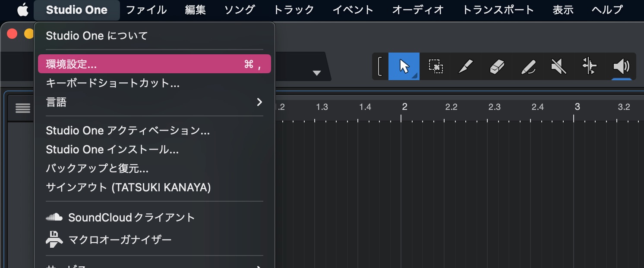
Task: Open the 表示 menu
Action: 563,9
